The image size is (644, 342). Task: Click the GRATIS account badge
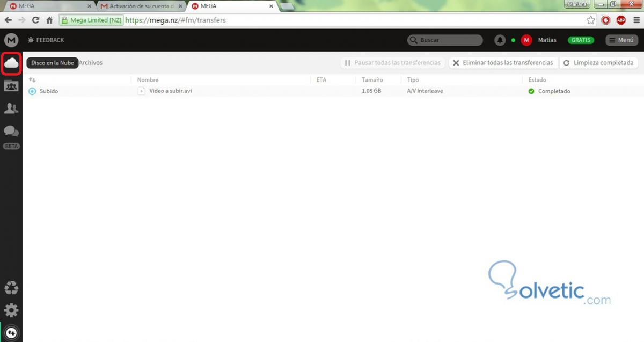point(581,40)
